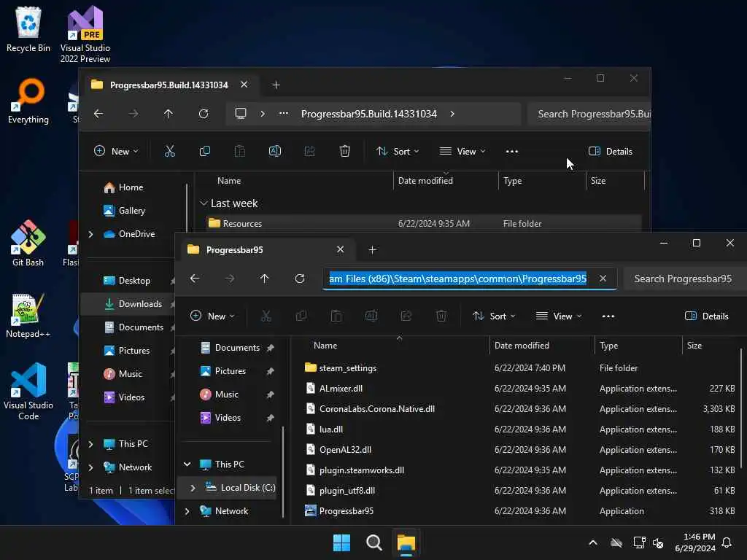Click Rename icon in Progressbar95.Build window
The image size is (747, 560).
coord(275,152)
